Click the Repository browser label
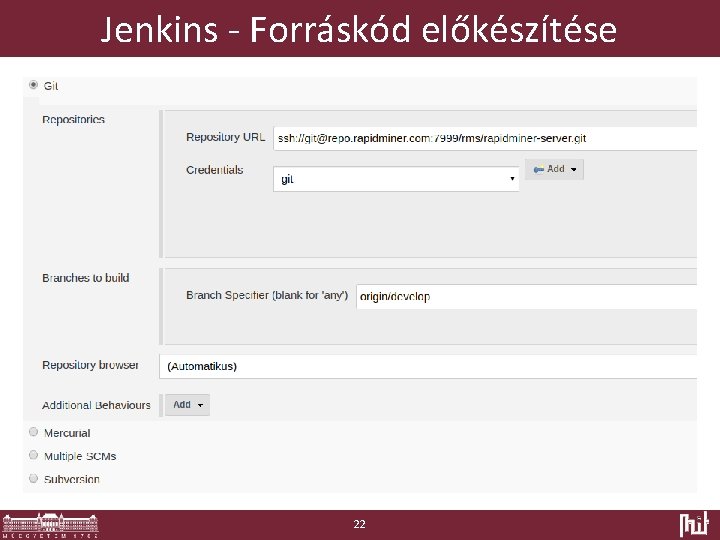The image size is (720, 540). [x=90, y=365]
